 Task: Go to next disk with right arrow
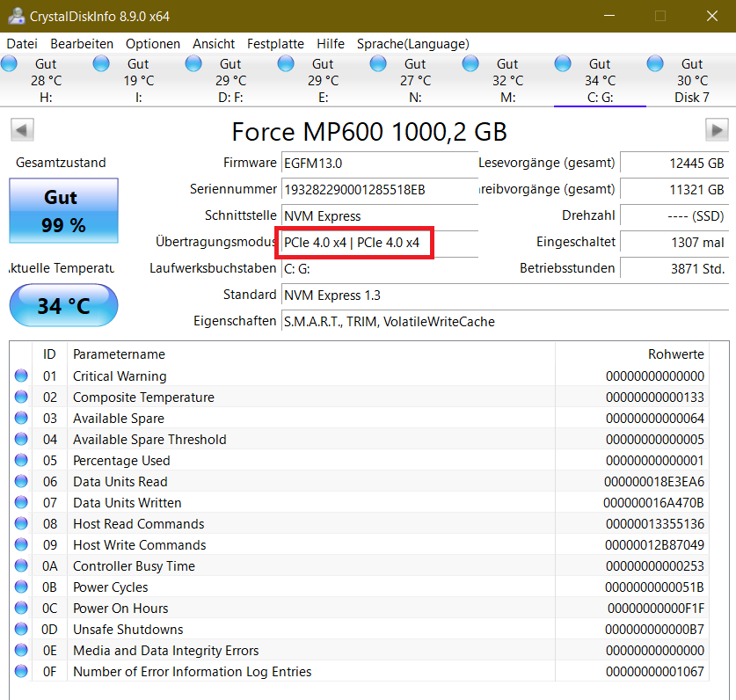[x=717, y=129]
